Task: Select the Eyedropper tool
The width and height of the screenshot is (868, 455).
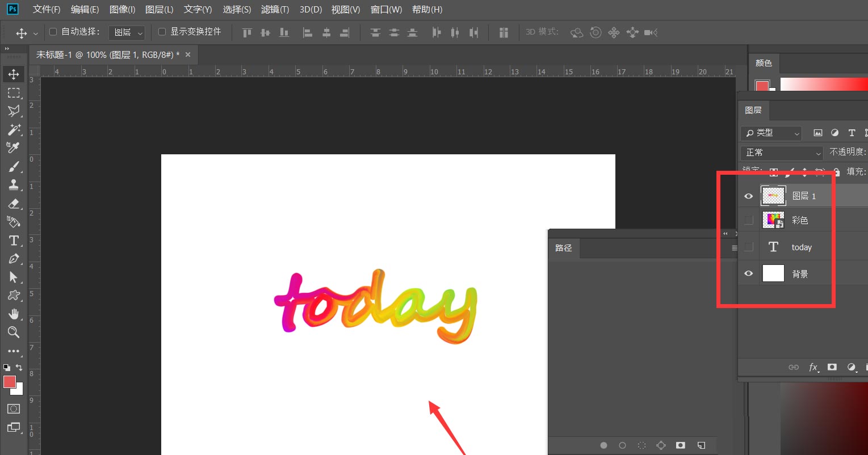Action: (14, 148)
